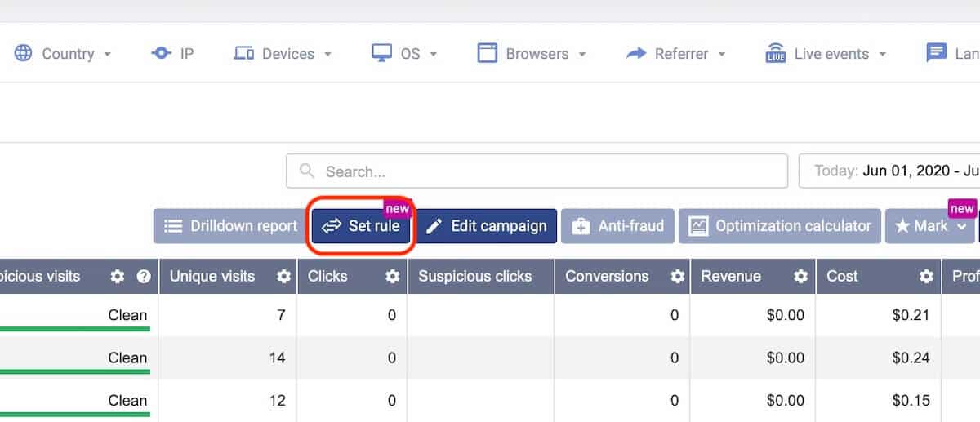
Task: Open the Referrer report menu
Action: coord(675,54)
